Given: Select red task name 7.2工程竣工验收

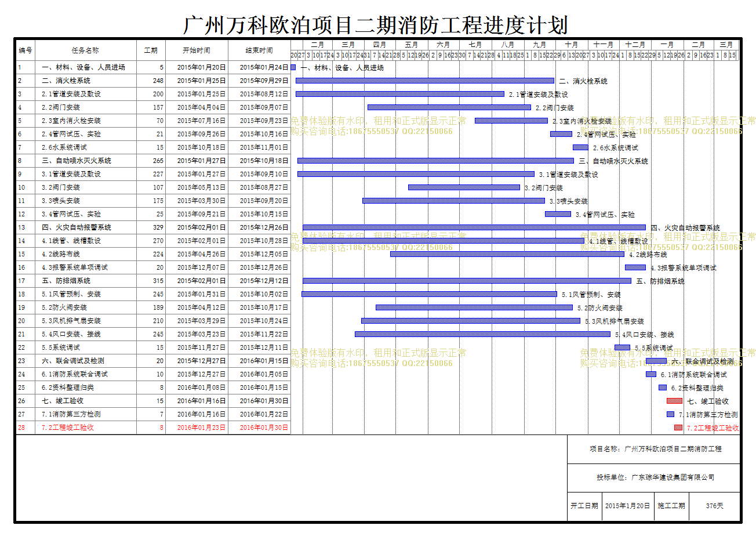Looking at the screenshot, I should [67, 428].
